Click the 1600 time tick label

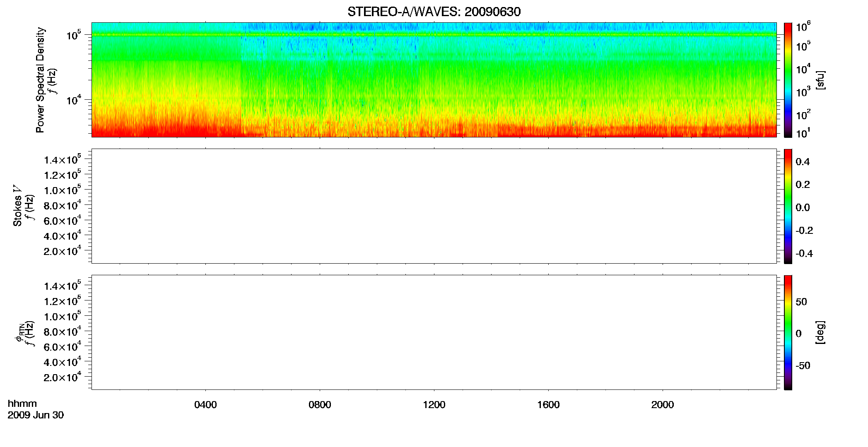(x=548, y=405)
